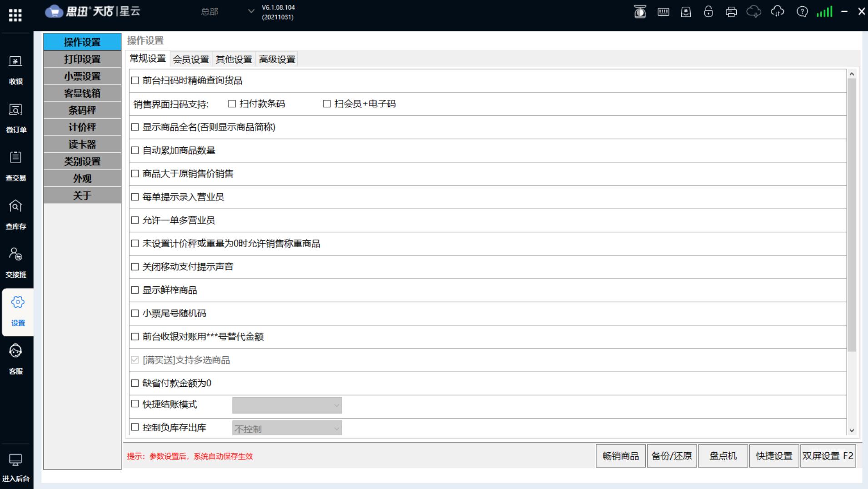The height and width of the screenshot is (489, 868).
Task: Open the on-screen keyboard icon
Action: [663, 12]
